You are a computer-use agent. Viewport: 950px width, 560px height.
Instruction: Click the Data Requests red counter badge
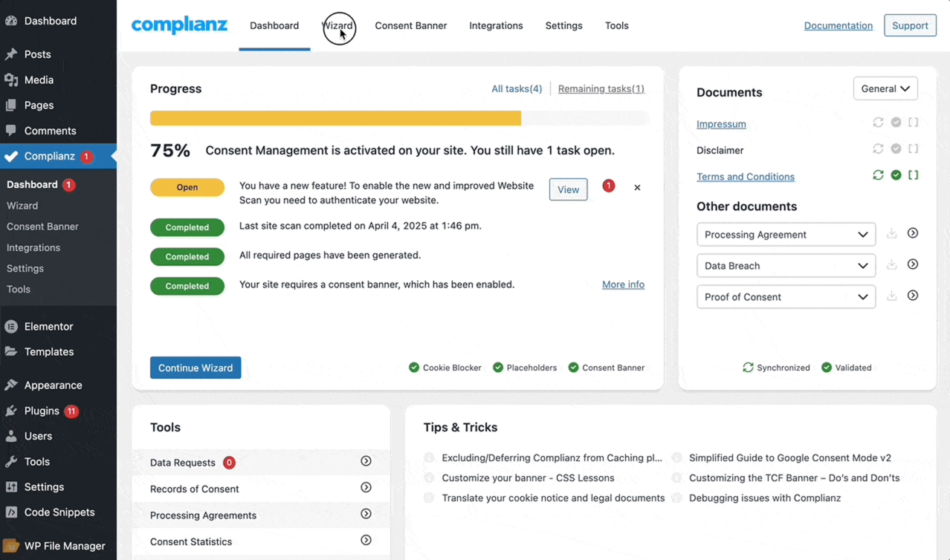(228, 461)
